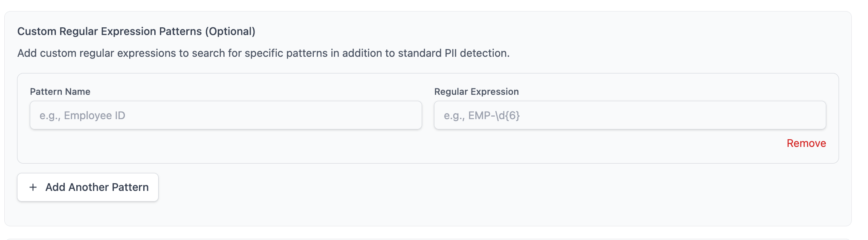Click the right end of the Regular Expression box
This screenshot has width=868, height=240.
point(813,115)
